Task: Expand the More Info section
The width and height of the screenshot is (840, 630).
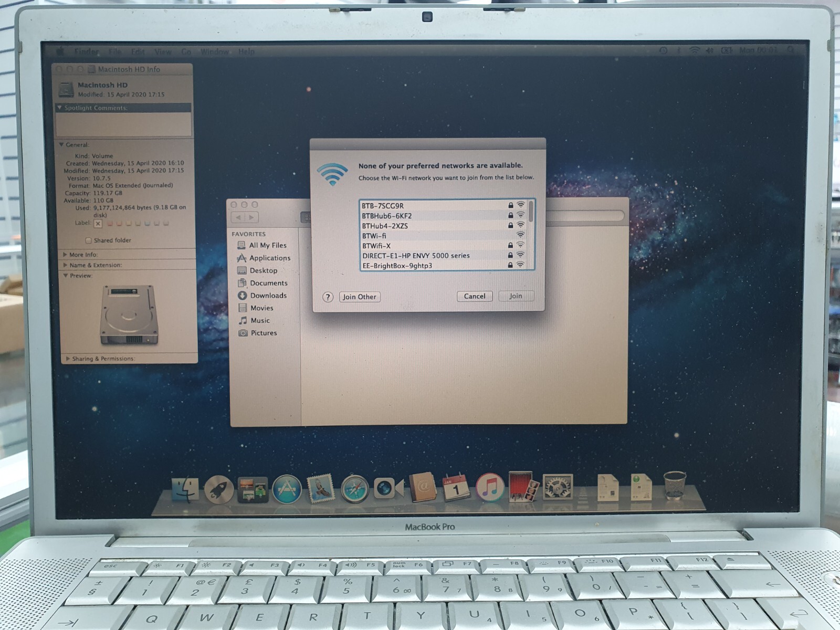Action: tap(65, 255)
